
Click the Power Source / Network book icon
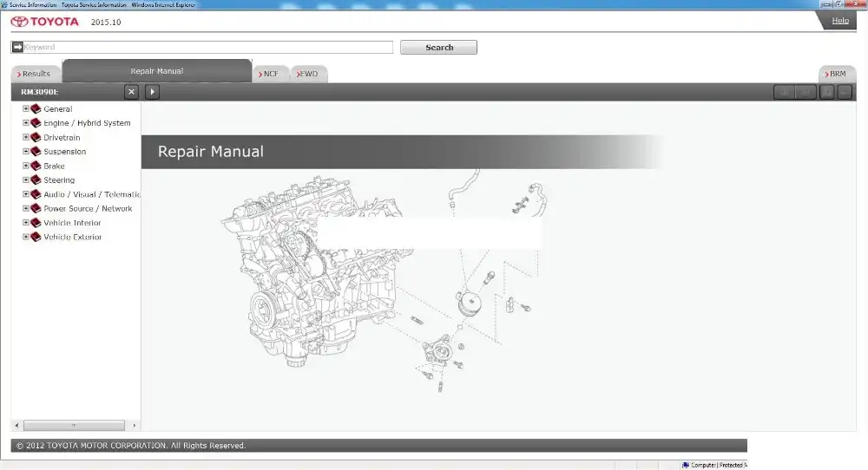coord(36,208)
